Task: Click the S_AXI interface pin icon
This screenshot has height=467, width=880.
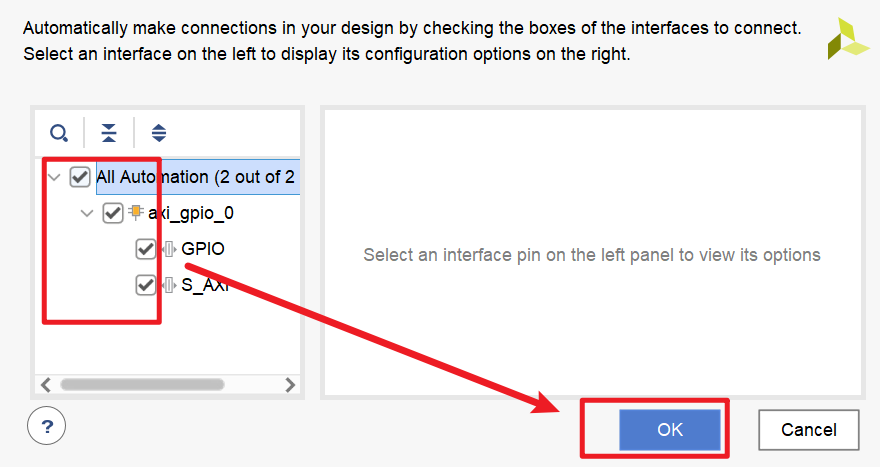Action: pos(169,285)
